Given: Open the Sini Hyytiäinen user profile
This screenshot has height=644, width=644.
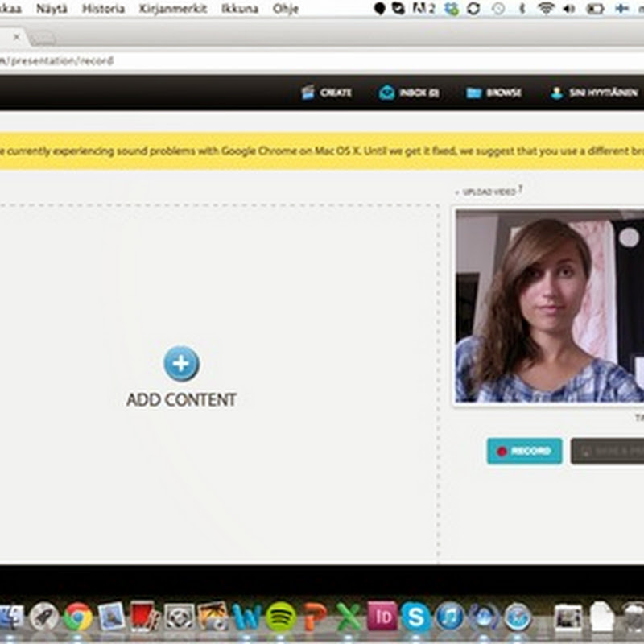Looking at the screenshot, I should (594, 93).
